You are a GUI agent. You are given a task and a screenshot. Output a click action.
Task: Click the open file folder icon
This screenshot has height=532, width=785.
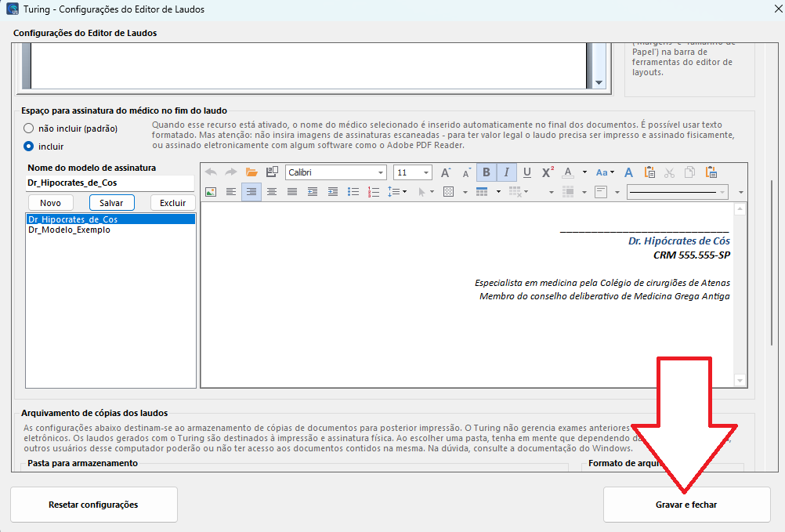pyautogui.click(x=251, y=172)
